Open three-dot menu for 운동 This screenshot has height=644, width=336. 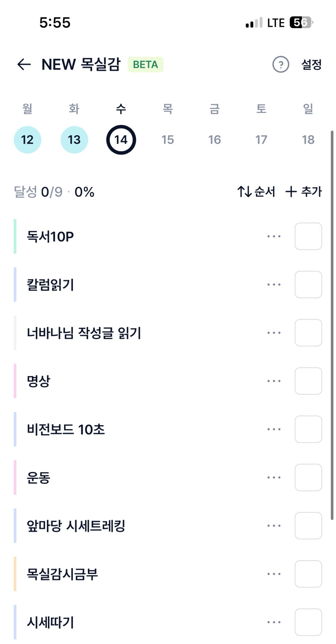pyautogui.click(x=274, y=477)
